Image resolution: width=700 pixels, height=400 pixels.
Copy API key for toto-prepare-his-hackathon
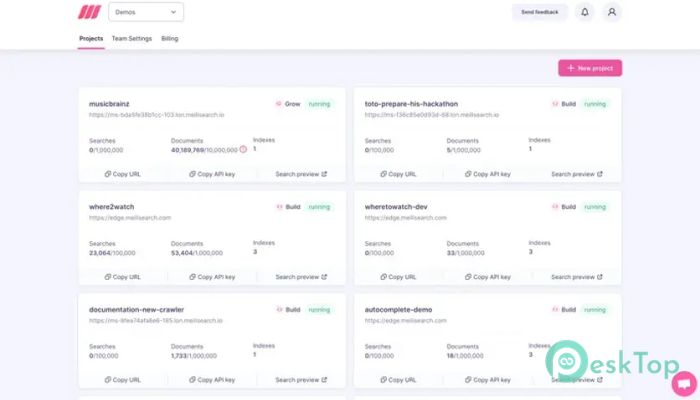[488, 174]
